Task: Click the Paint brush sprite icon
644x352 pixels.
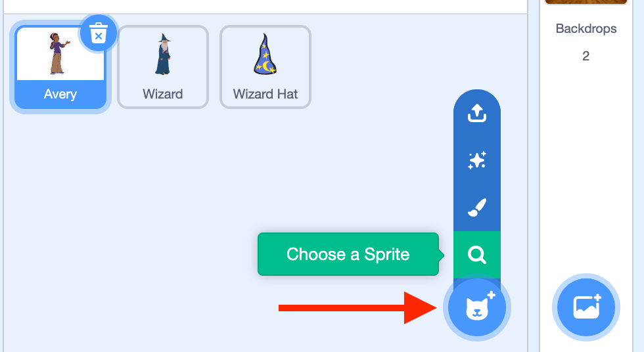Action: (476, 208)
